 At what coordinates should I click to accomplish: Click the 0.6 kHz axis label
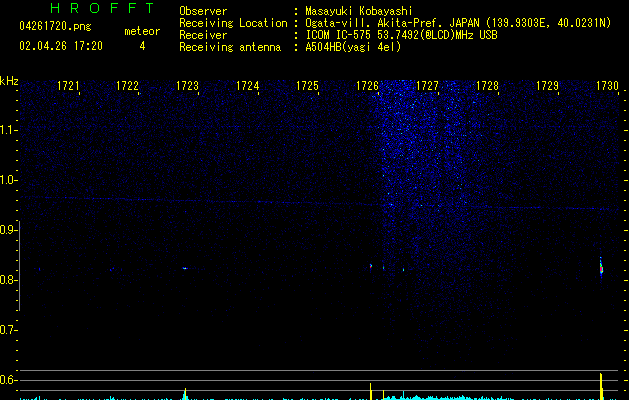(x=8, y=380)
